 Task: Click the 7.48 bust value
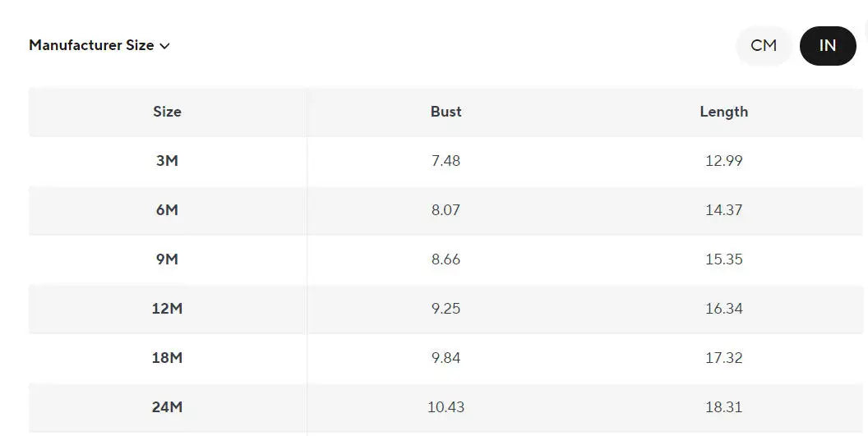coord(446,161)
